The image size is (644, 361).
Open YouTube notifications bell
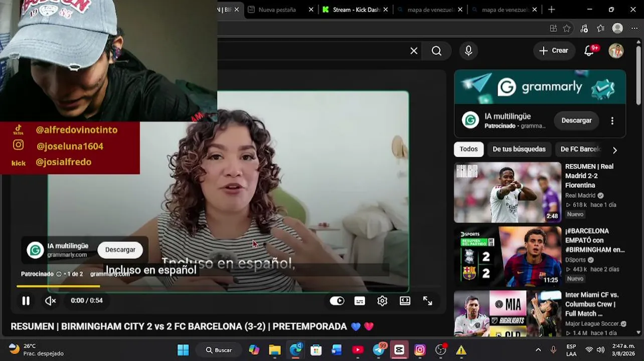(590, 51)
